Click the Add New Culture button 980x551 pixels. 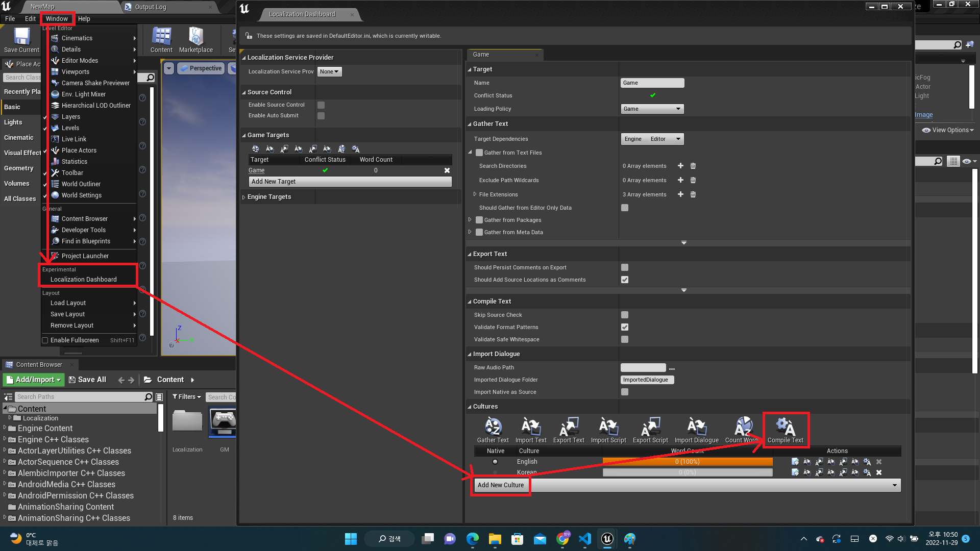pos(500,485)
